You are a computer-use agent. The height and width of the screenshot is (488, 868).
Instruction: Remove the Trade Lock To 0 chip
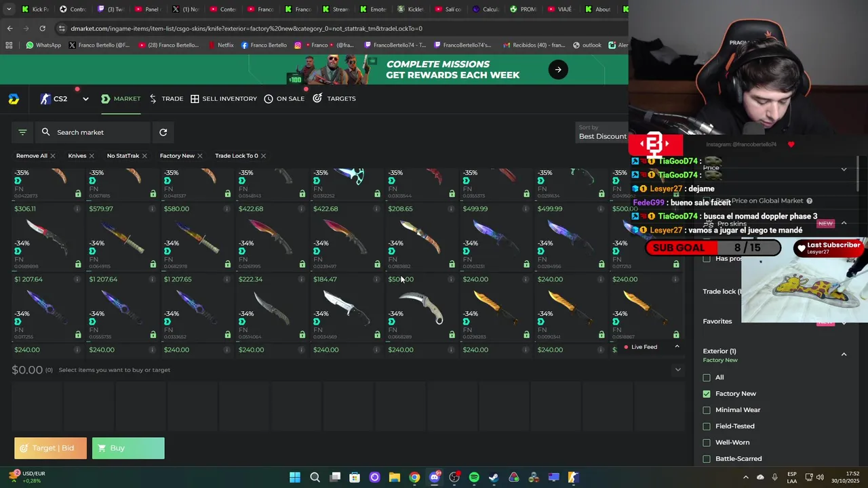[x=263, y=156]
